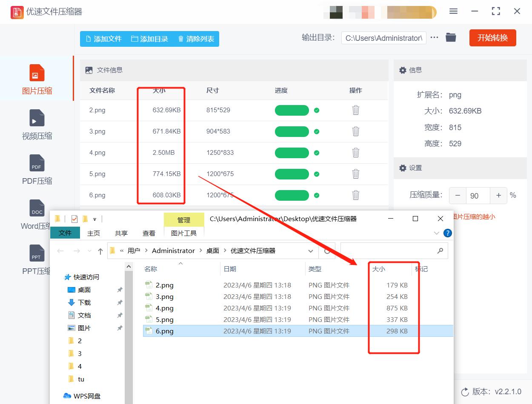Select 4.png in the Explorer file list
The height and width of the screenshot is (404, 532).
click(165, 308)
